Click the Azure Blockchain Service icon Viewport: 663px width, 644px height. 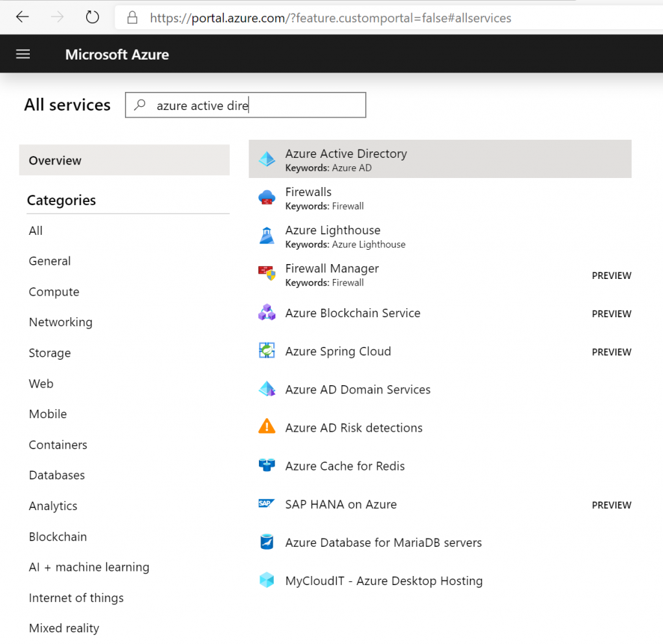click(267, 312)
